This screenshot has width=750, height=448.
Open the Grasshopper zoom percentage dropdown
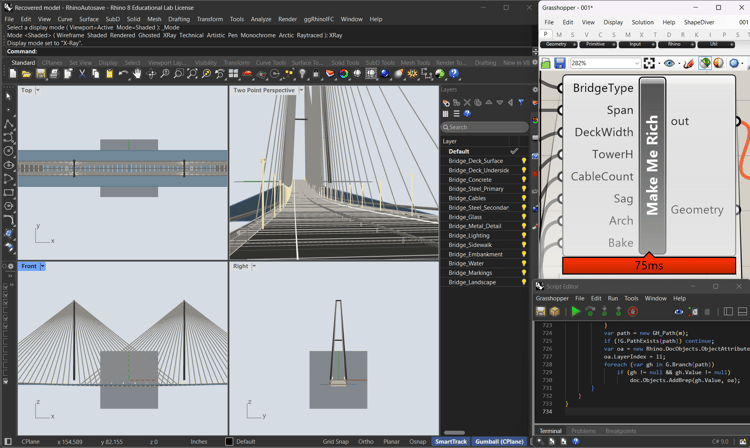636,63
